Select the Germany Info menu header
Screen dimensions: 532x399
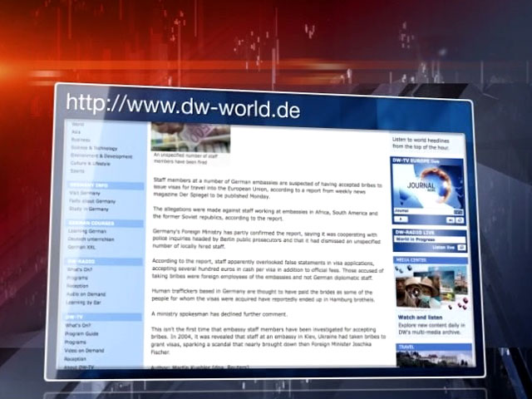[106, 185]
